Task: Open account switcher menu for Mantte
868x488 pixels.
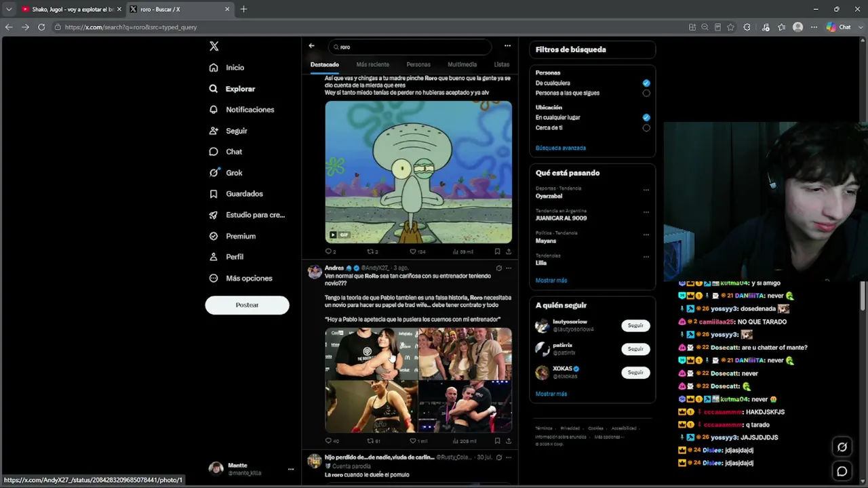Action: 290,469
